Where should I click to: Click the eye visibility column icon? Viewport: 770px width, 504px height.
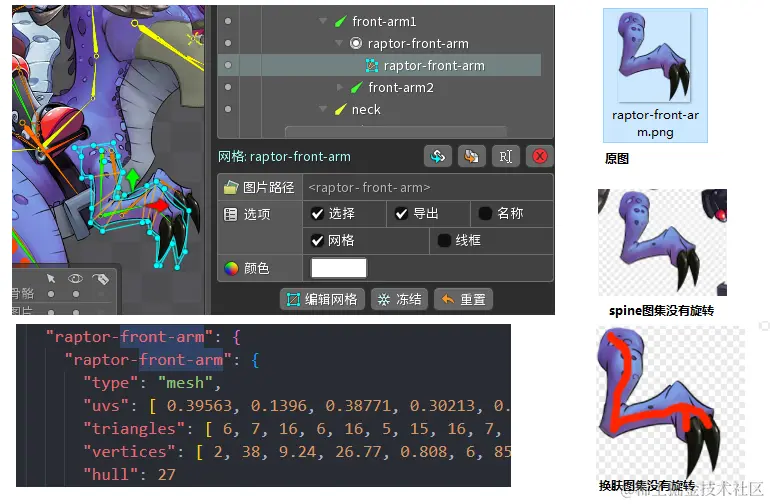(75, 279)
